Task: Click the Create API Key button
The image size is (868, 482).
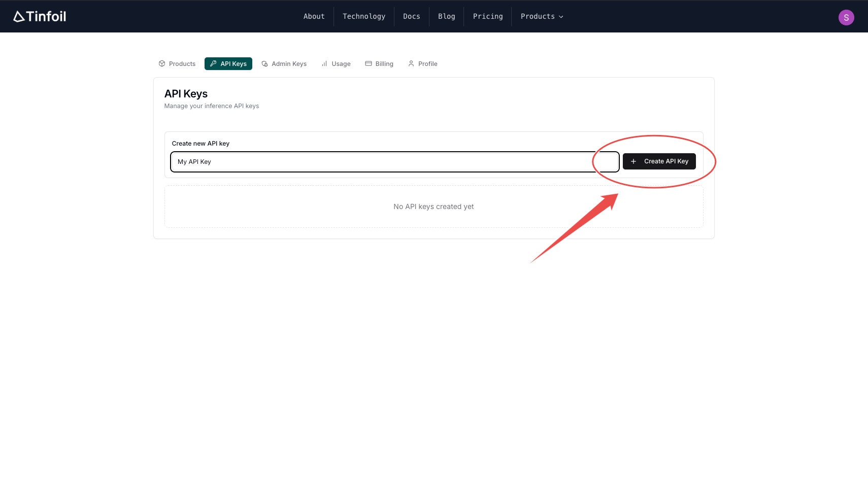Action: (659, 161)
